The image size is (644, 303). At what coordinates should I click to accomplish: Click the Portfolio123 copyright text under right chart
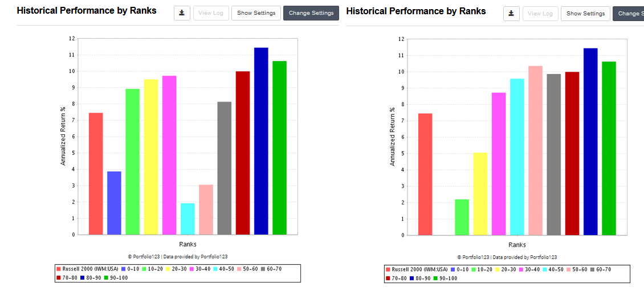[507, 257]
